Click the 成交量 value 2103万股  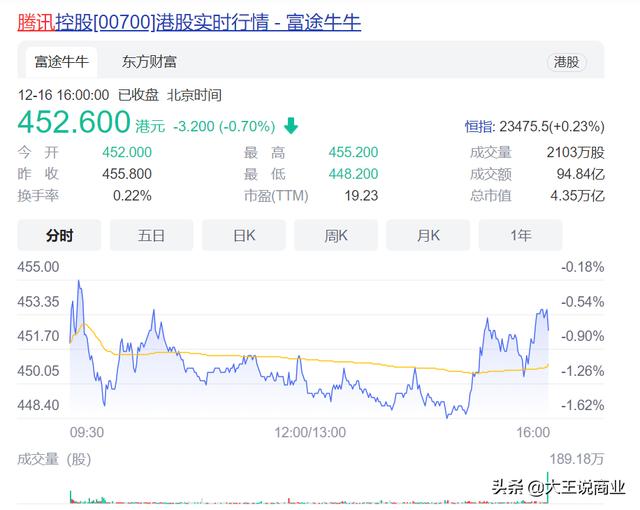coord(576,153)
